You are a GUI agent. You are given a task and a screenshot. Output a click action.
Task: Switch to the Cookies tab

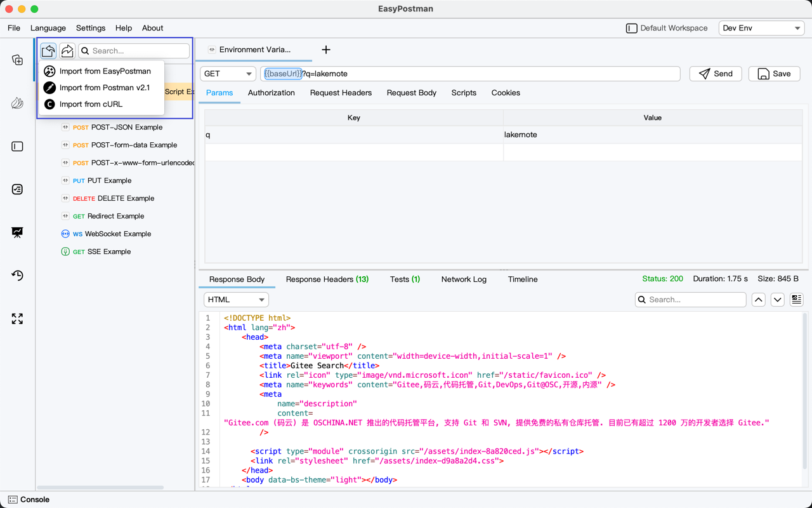click(506, 93)
